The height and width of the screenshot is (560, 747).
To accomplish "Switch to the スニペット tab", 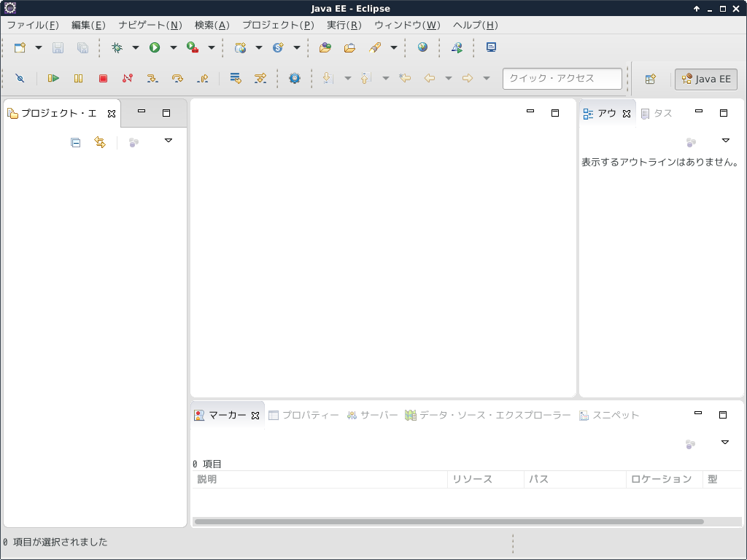I will pos(609,415).
